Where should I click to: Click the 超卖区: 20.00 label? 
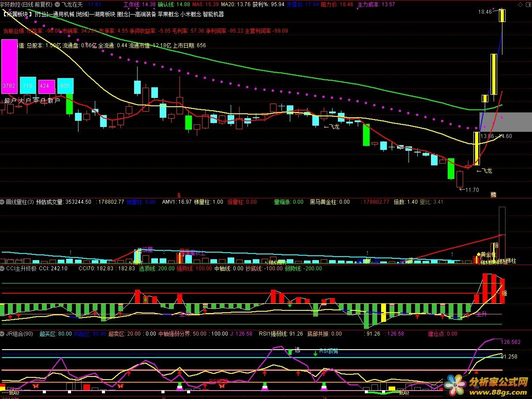[124, 334]
